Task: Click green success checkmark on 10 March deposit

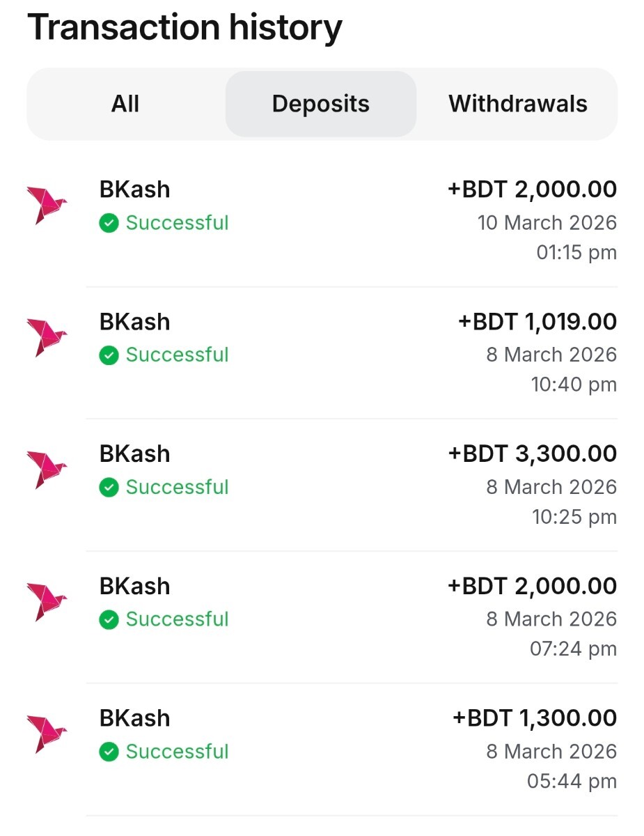Action: (109, 224)
